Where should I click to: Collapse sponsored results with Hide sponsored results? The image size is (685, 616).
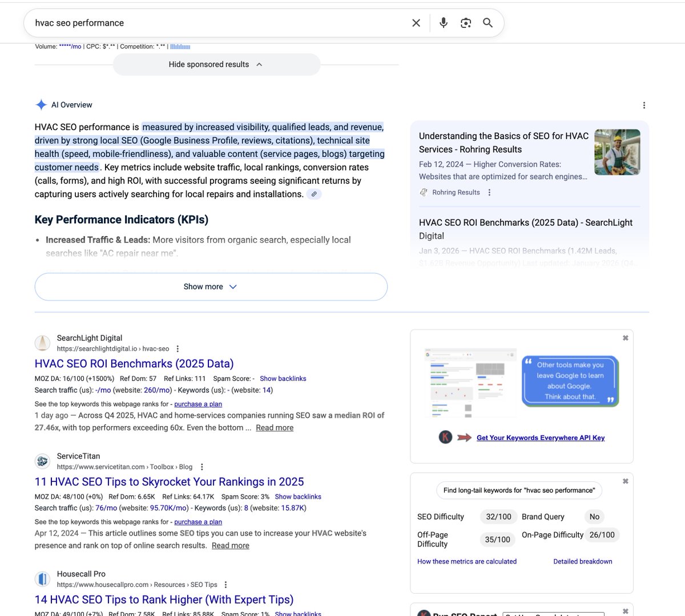pos(216,64)
